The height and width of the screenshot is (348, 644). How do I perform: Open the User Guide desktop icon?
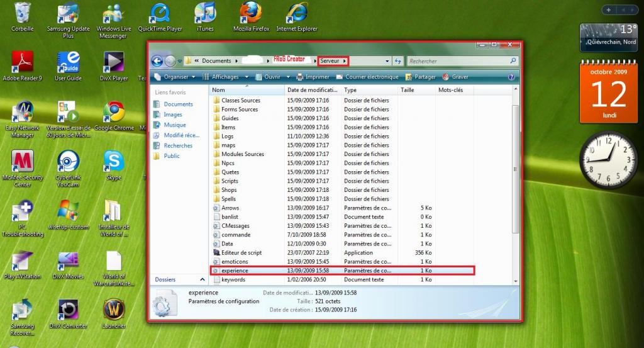click(68, 65)
